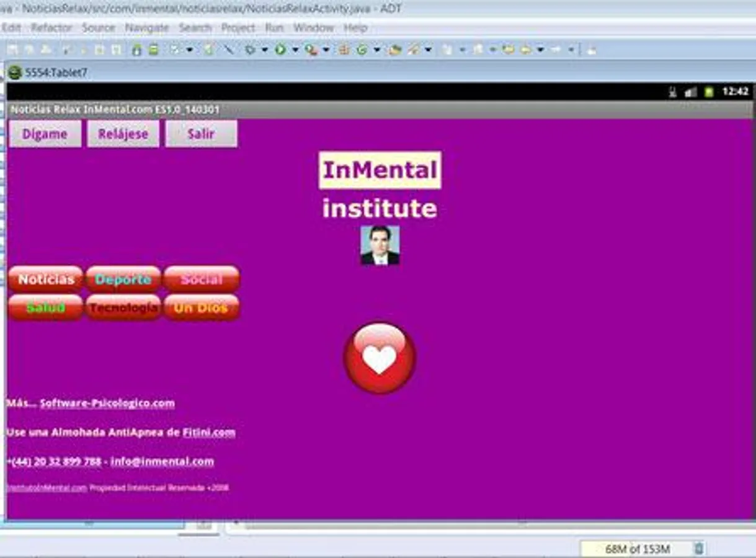Open the Debug icon dropdown arrow

tap(264, 50)
